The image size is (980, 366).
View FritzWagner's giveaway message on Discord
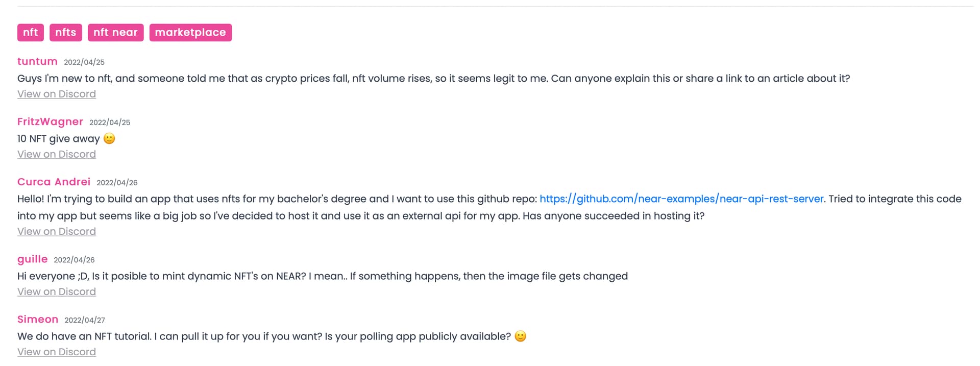pyautogui.click(x=57, y=154)
